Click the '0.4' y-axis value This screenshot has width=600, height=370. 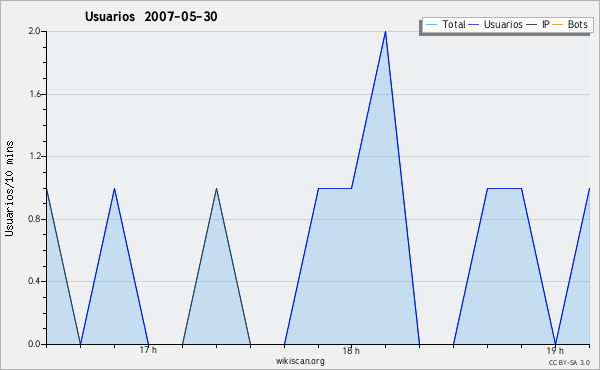34,281
